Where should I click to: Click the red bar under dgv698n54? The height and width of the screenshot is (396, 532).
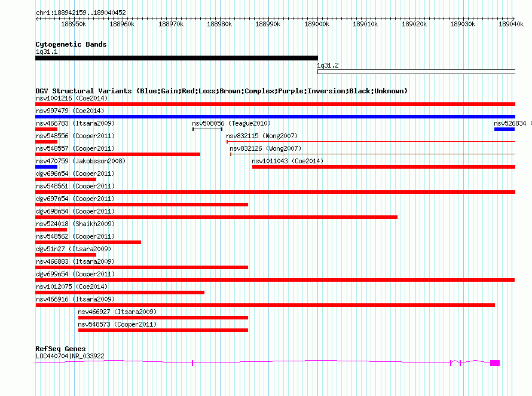[x=216, y=217]
